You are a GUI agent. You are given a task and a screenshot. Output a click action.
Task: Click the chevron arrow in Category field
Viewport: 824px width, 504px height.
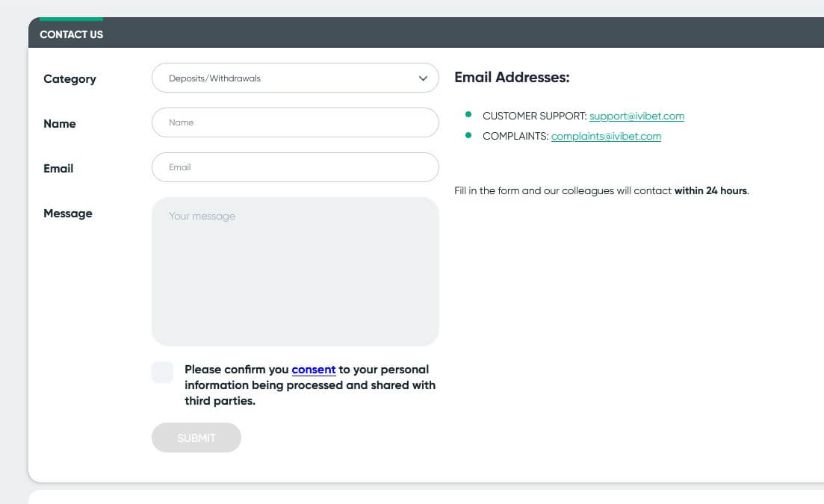coord(424,78)
